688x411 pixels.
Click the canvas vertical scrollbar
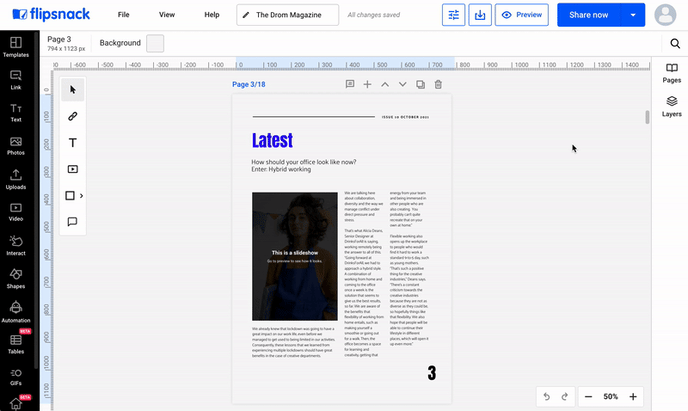[647, 117]
